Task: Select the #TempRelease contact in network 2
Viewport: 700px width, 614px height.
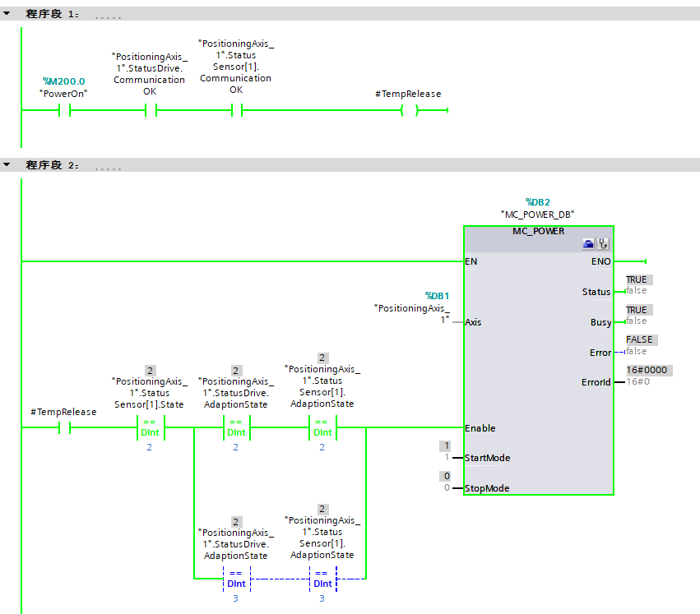Action: pos(64,427)
